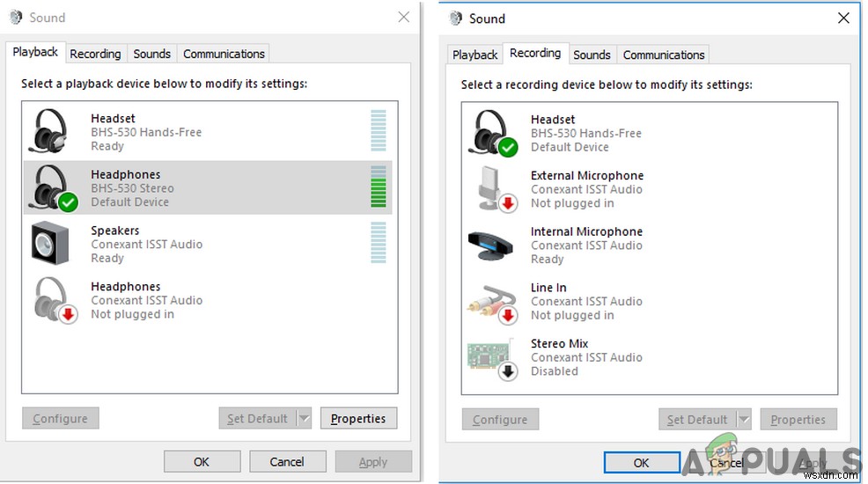Click 'Default Device' text under Recording Headset

pos(570,147)
